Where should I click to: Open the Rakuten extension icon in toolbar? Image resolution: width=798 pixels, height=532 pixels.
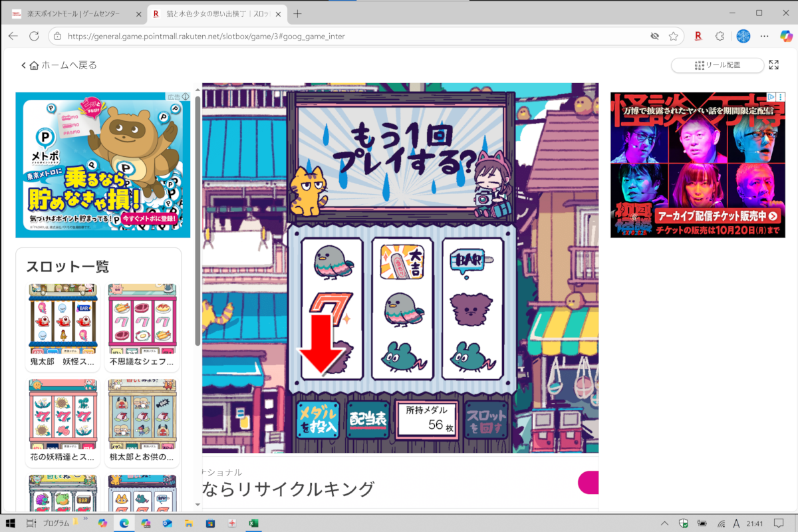(698, 36)
